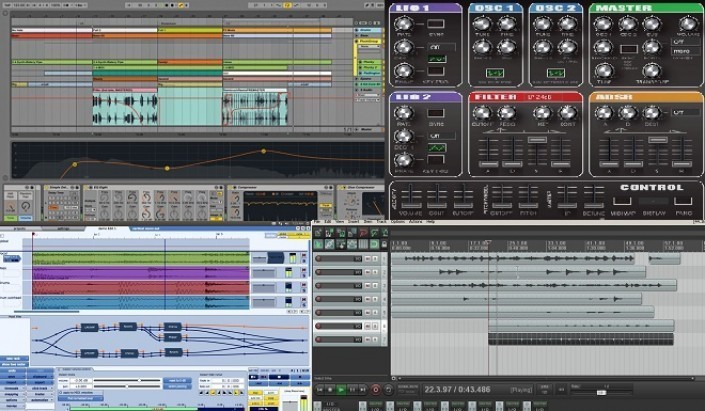Select the blue drum overhead track clip in Tracktion
Viewport: 705px width, 411px height.
[x=141, y=302]
